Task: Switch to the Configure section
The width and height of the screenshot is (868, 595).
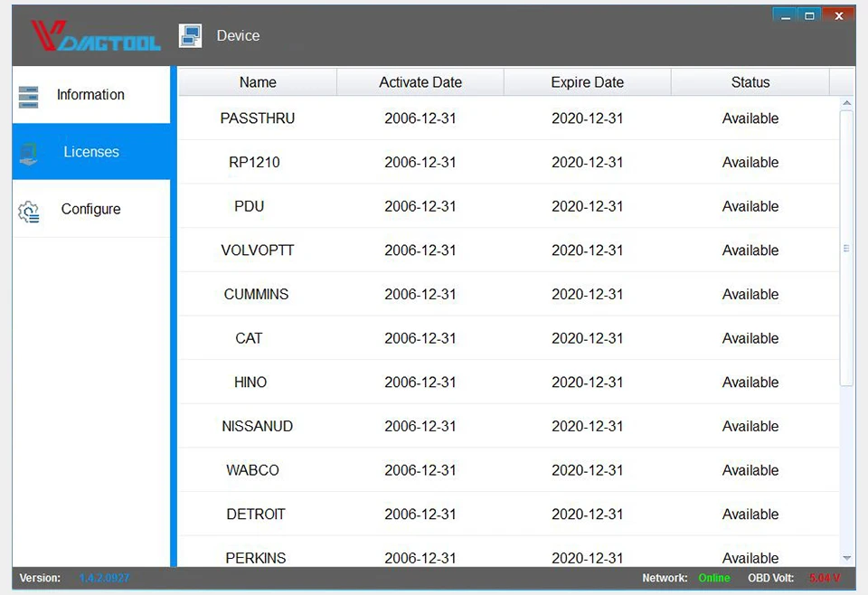Action: click(x=91, y=209)
